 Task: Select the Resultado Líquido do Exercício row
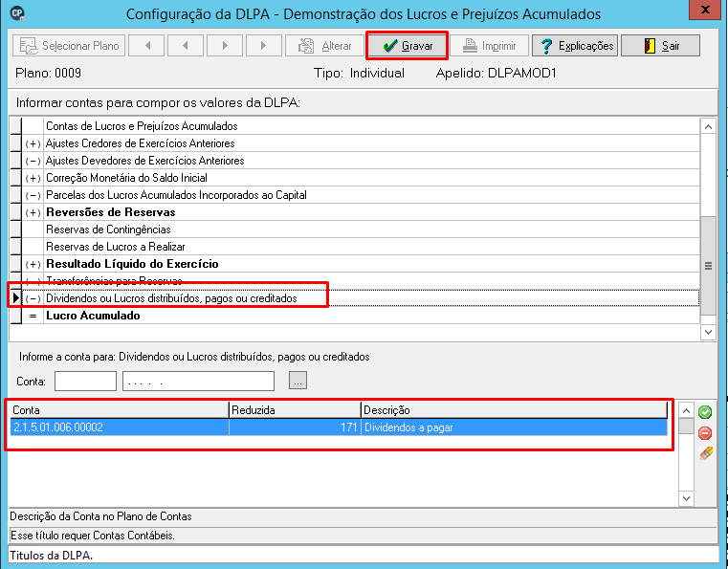tap(355, 264)
